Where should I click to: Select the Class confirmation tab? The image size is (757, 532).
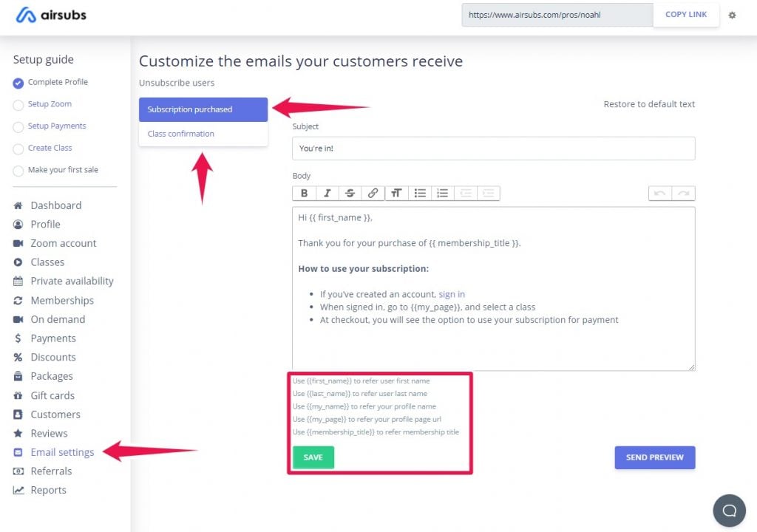point(203,134)
